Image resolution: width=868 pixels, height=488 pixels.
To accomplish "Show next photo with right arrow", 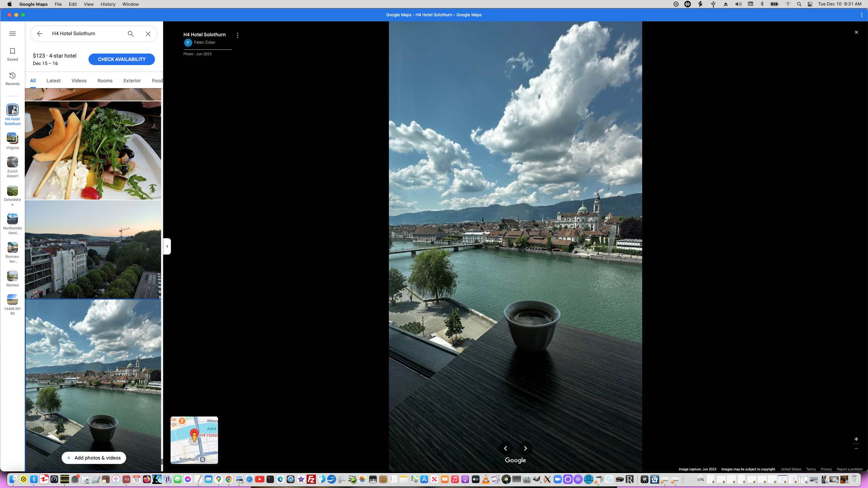I will tap(525, 448).
